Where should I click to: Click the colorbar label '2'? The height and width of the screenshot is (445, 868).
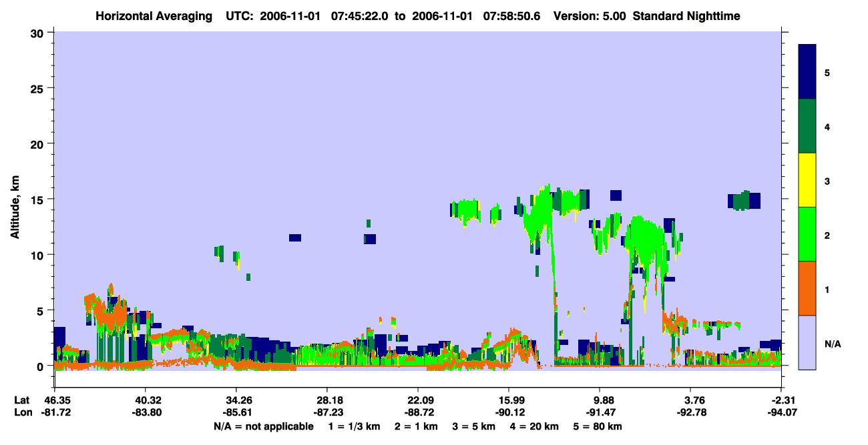click(827, 235)
